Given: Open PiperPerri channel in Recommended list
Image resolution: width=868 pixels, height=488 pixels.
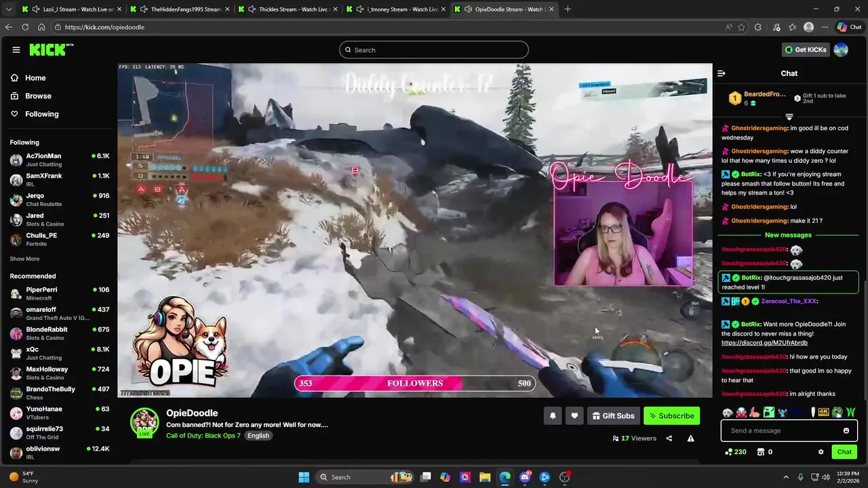Looking at the screenshot, I should click(60, 293).
